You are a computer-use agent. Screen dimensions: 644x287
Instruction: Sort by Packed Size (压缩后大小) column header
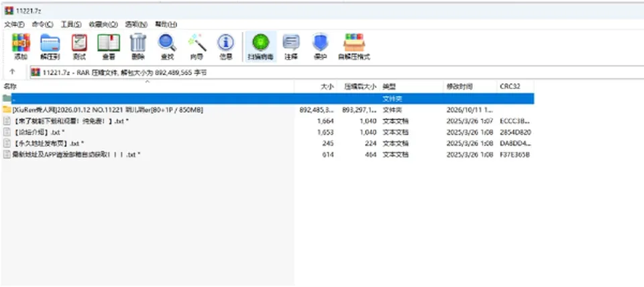click(358, 87)
